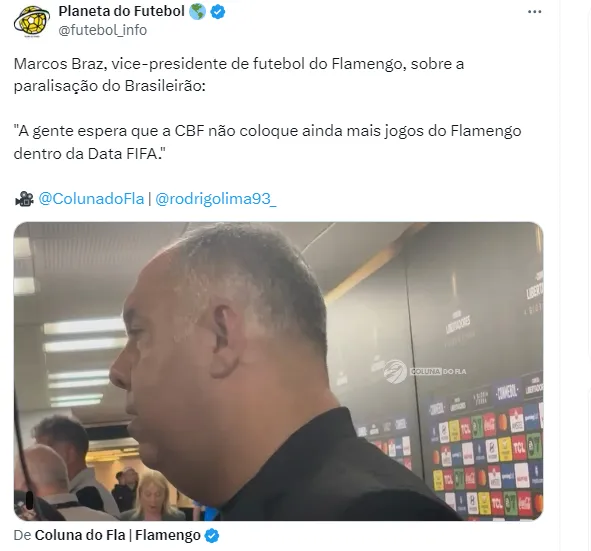Click the tweet text about paralisação do Brasileirão
The width and height of the screenshot is (591, 551).
pyautogui.click(x=239, y=75)
